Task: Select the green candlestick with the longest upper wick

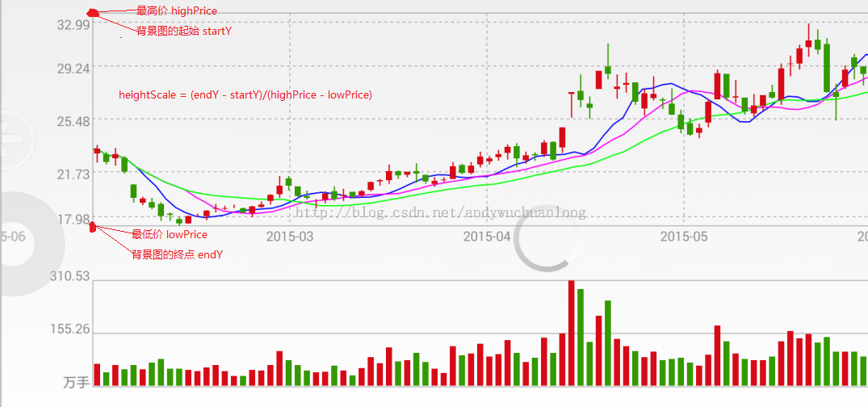Action: (608, 61)
